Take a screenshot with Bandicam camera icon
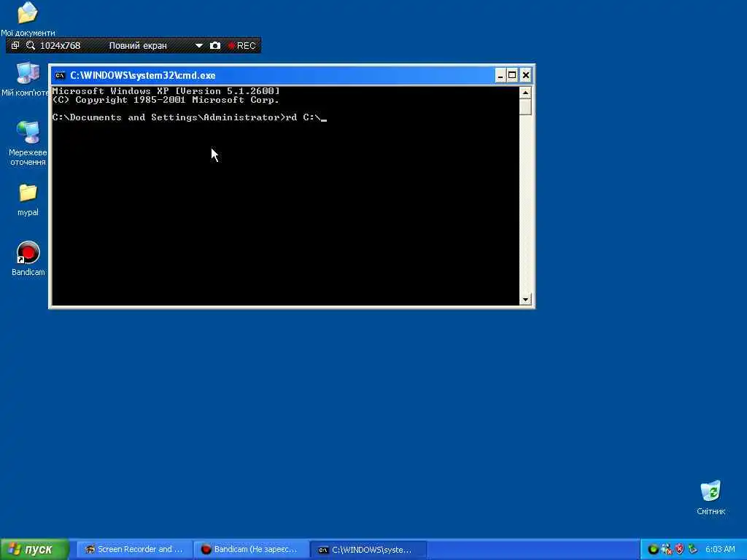This screenshot has width=747, height=560. pyautogui.click(x=215, y=45)
